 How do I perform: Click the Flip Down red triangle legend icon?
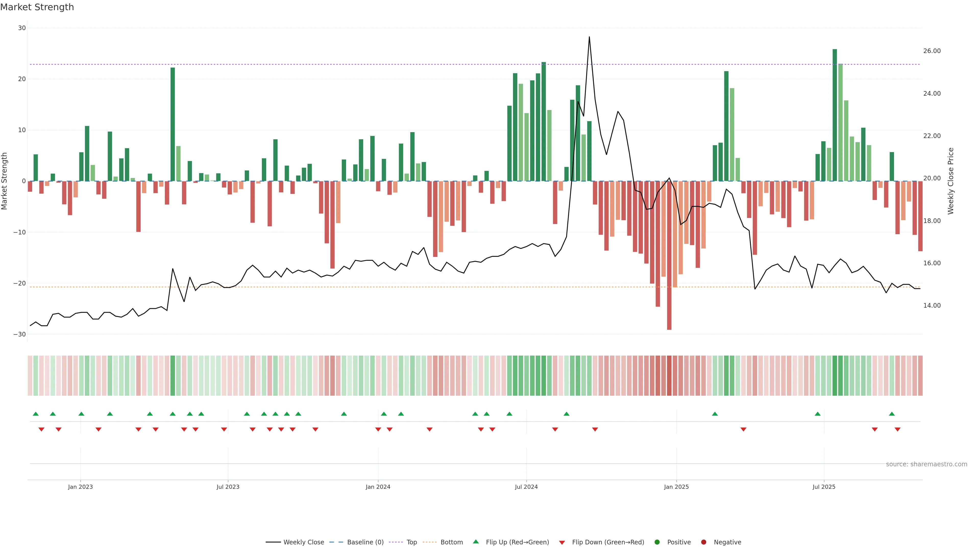562,543
